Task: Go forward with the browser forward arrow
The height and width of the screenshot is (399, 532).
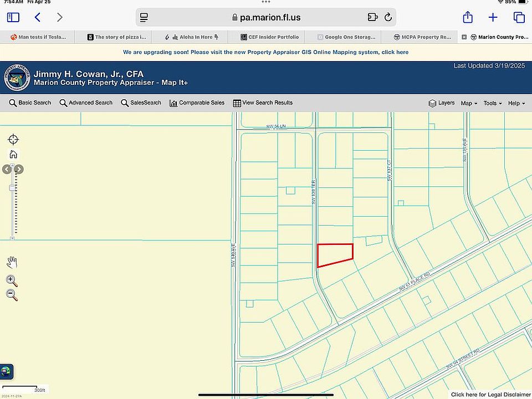Action: (x=60, y=17)
